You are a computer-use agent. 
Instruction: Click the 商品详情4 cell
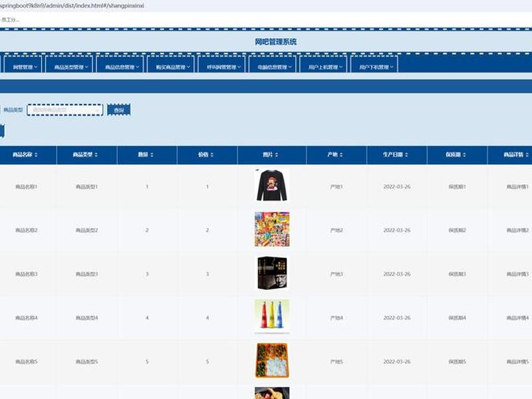[x=517, y=318]
